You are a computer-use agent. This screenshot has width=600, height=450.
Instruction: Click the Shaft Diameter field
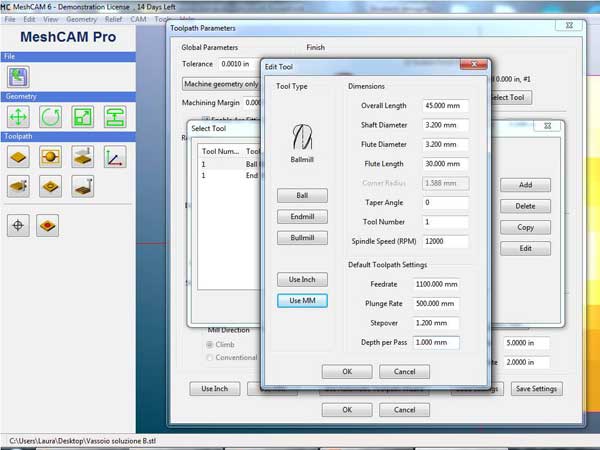pos(445,125)
